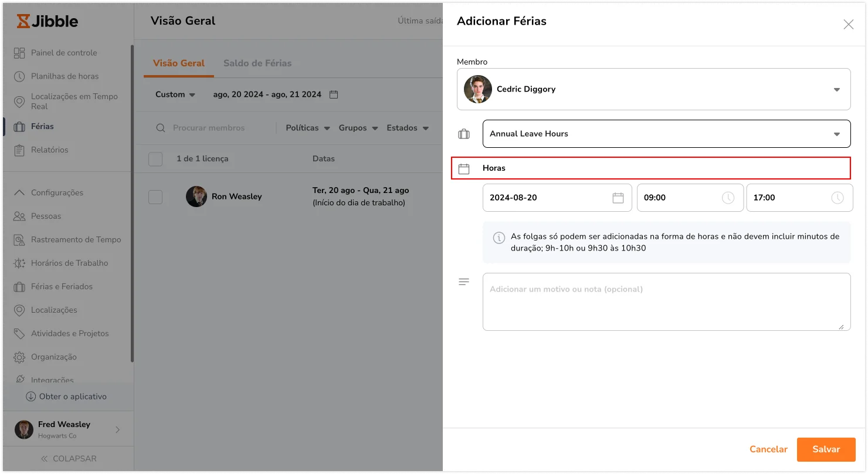Go to Planilhas de horas
The height and width of the screenshot is (474, 868).
[65, 76]
